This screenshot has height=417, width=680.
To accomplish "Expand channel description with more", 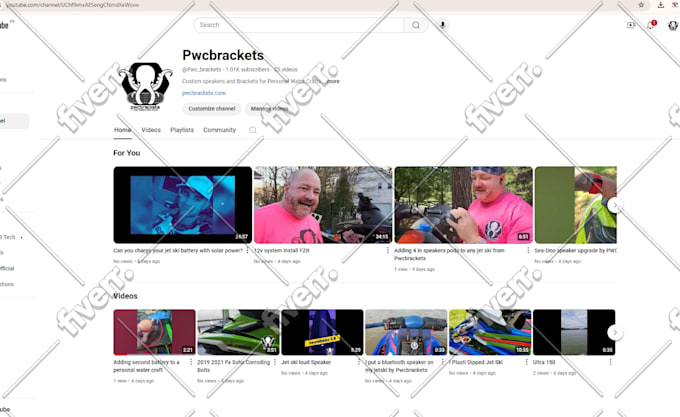I will (333, 81).
